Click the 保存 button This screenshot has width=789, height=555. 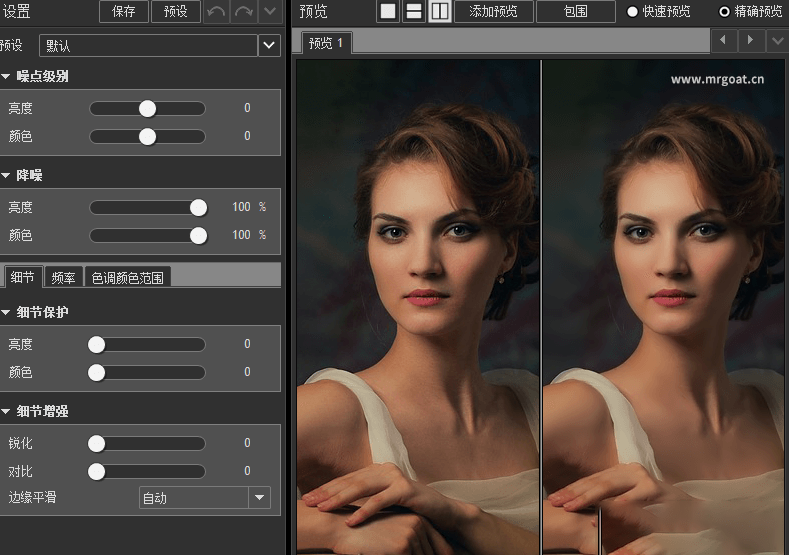point(124,12)
